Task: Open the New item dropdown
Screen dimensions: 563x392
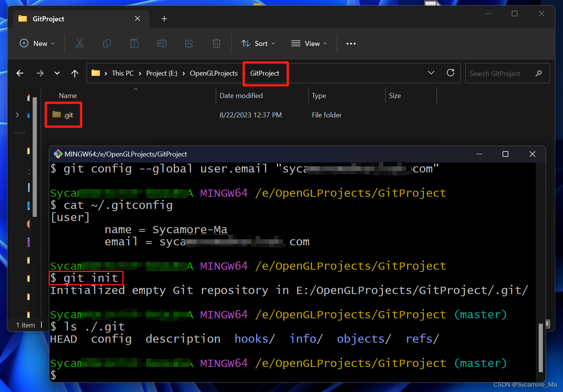Action: [37, 43]
